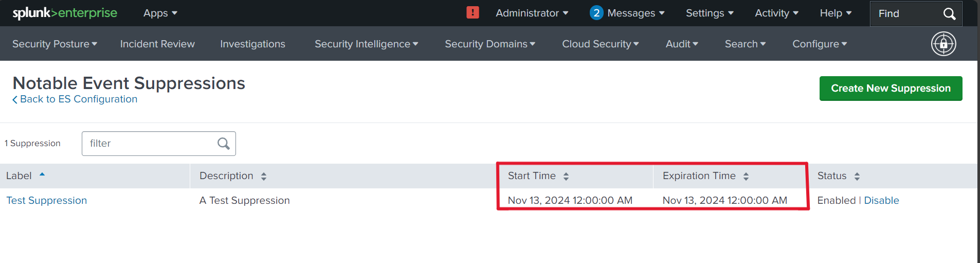This screenshot has height=263, width=980.
Task: Sort by Start Time column arrows
Action: [x=566, y=177]
